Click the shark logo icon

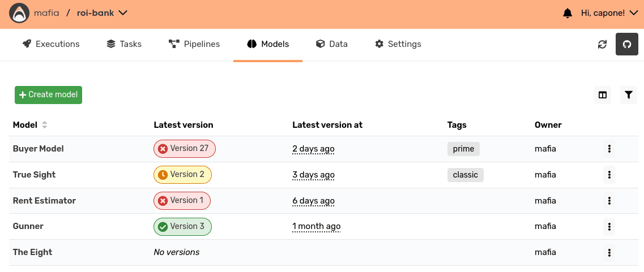(x=19, y=13)
